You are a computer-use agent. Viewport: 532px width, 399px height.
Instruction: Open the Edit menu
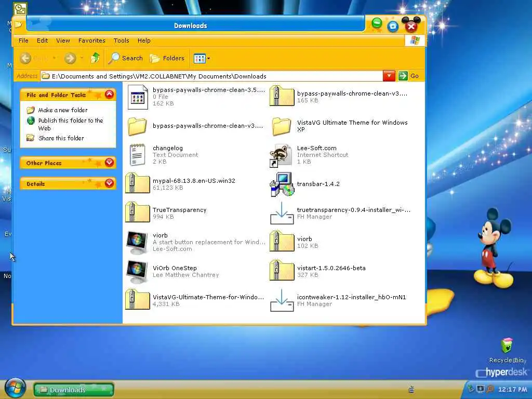(x=42, y=41)
